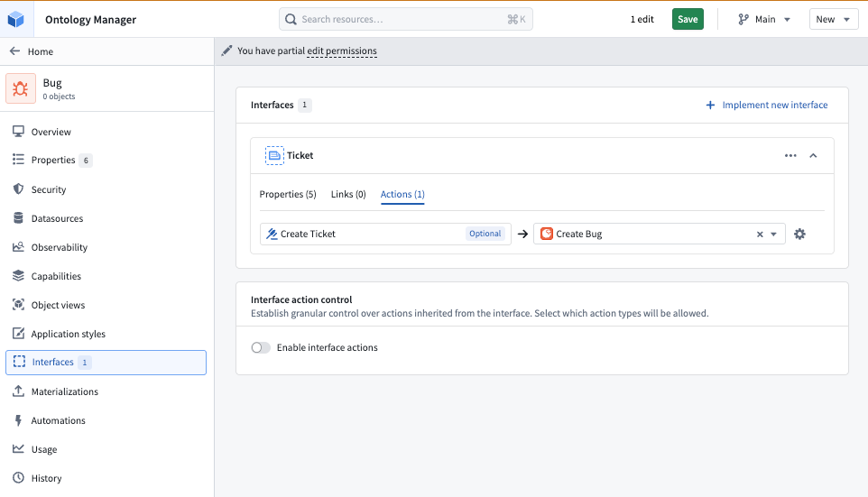The width and height of the screenshot is (868, 497).
Task: Switch to the Properties (5) tab
Action: 288,194
